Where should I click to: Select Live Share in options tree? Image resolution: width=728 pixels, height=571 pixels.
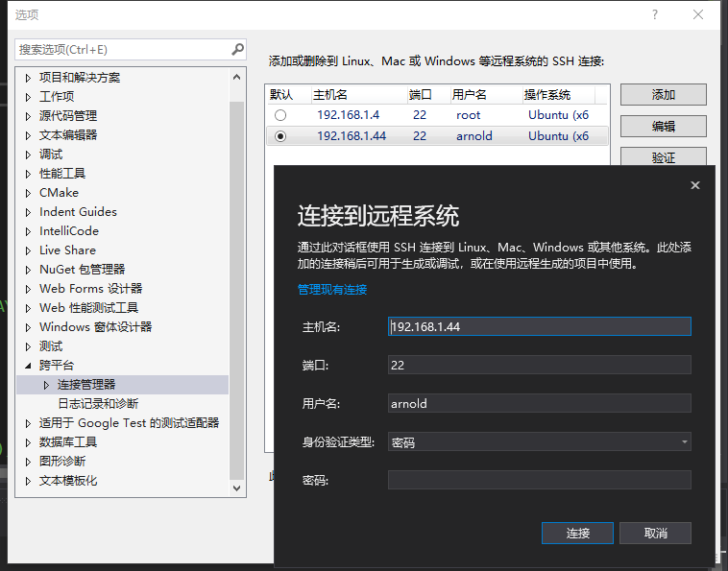click(x=68, y=250)
